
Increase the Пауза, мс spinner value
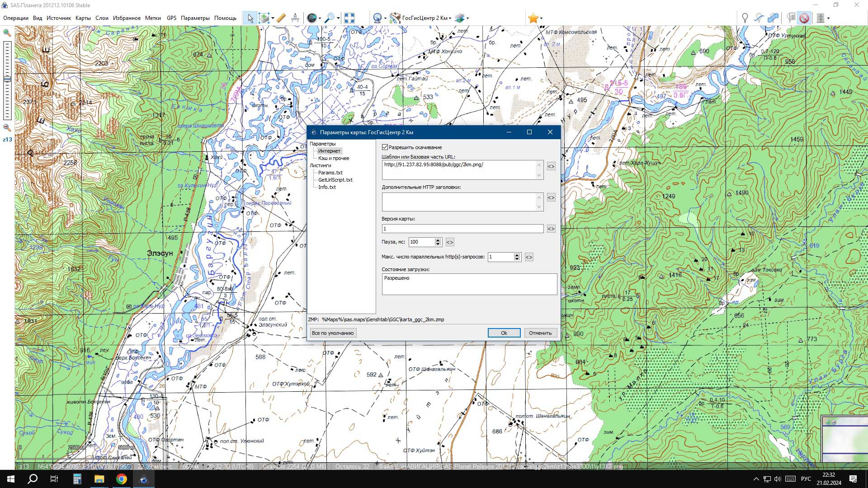point(438,240)
